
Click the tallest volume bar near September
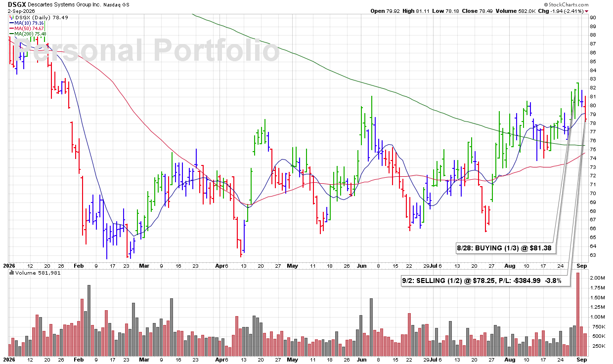pyautogui.click(x=578, y=314)
